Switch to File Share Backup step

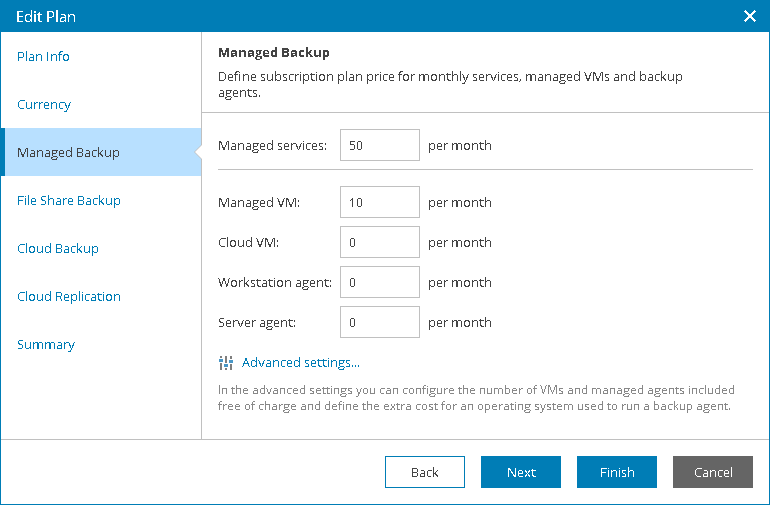69,201
